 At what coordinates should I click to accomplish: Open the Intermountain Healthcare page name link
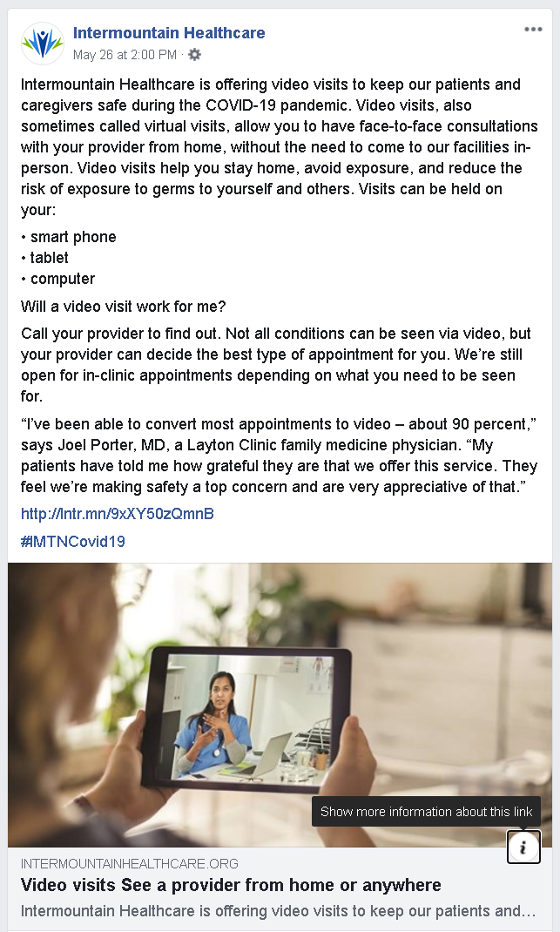pyautogui.click(x=169, y=33)
